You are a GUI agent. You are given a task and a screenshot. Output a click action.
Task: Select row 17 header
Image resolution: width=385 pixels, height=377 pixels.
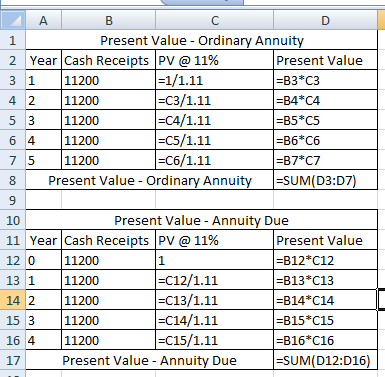(13, 360)
